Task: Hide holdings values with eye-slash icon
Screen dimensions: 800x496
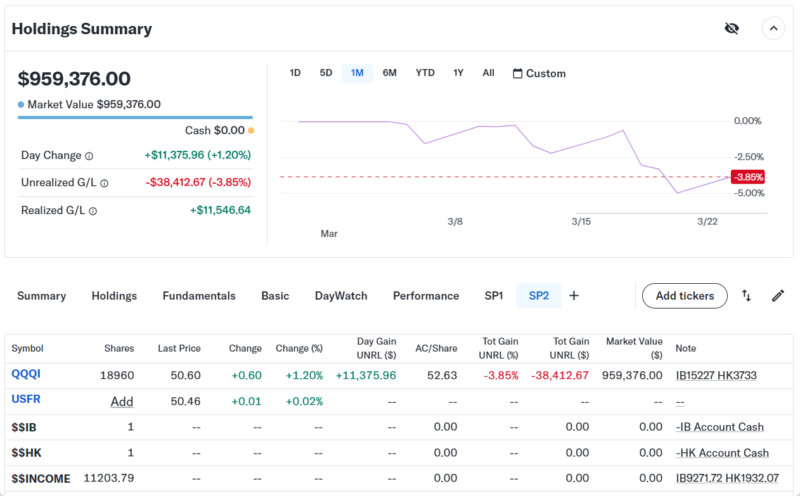Action: pyautogui.click(x=731, y=28)
